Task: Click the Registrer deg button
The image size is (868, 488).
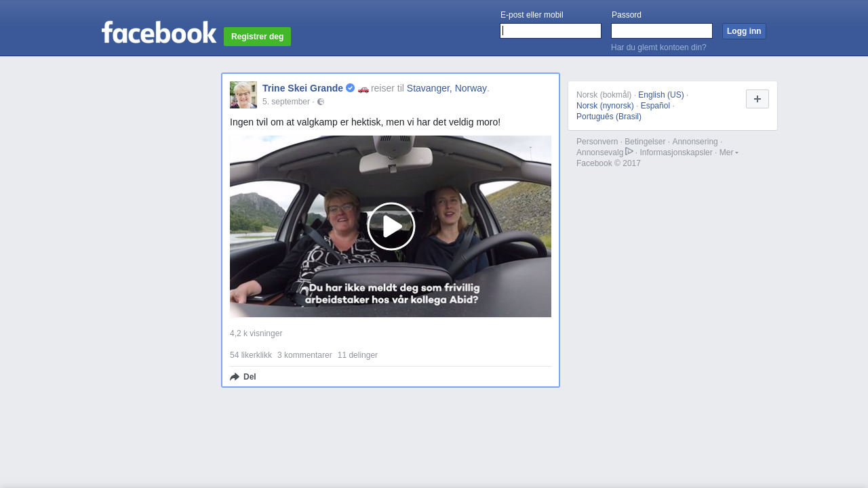Action: [257, 37]
